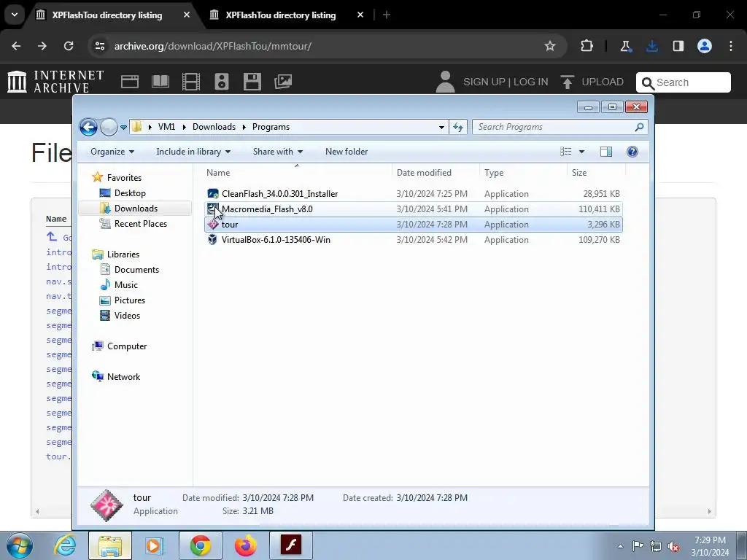
Task: Click the Internet Archive Search box
Action: point(683,82)
